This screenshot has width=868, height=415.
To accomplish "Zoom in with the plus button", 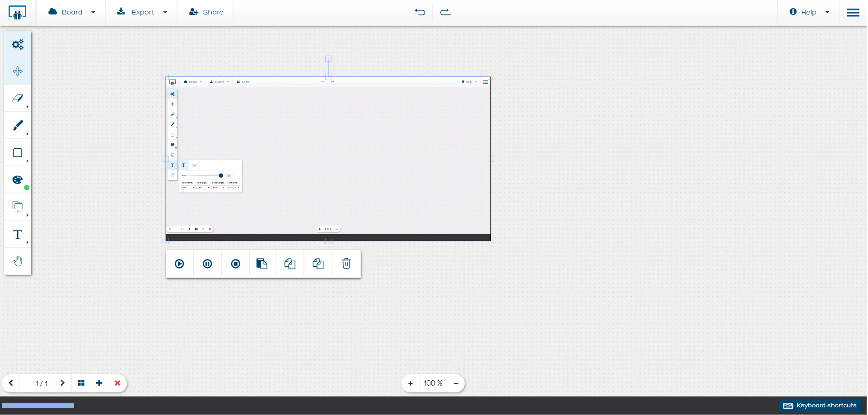I will tap(410, 383).
